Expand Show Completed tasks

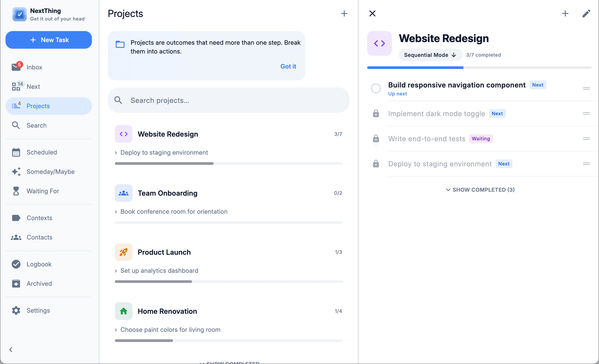click(480, 190)
